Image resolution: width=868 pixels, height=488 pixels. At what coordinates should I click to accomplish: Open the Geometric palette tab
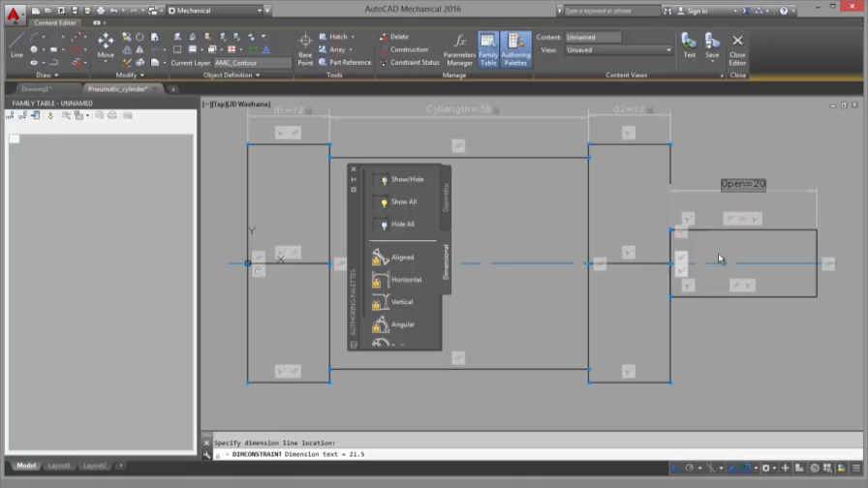[447, 197]
